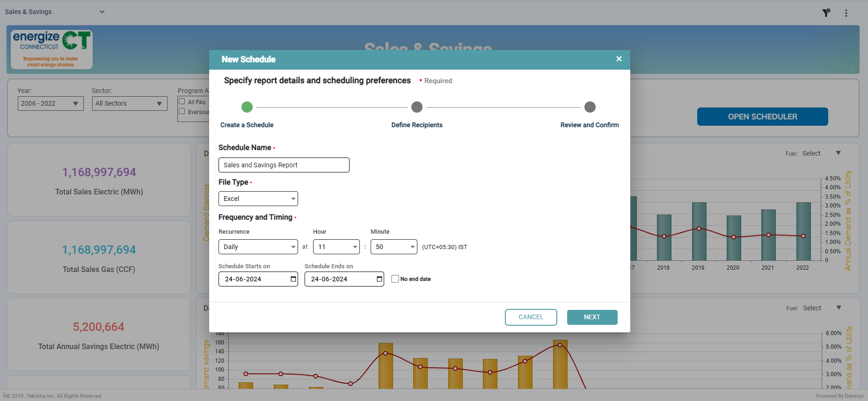The height and width of the screenshot is (401, 868).
Task: Click the NEXT button
Action: pyautogui.click(x=592, y=317)
